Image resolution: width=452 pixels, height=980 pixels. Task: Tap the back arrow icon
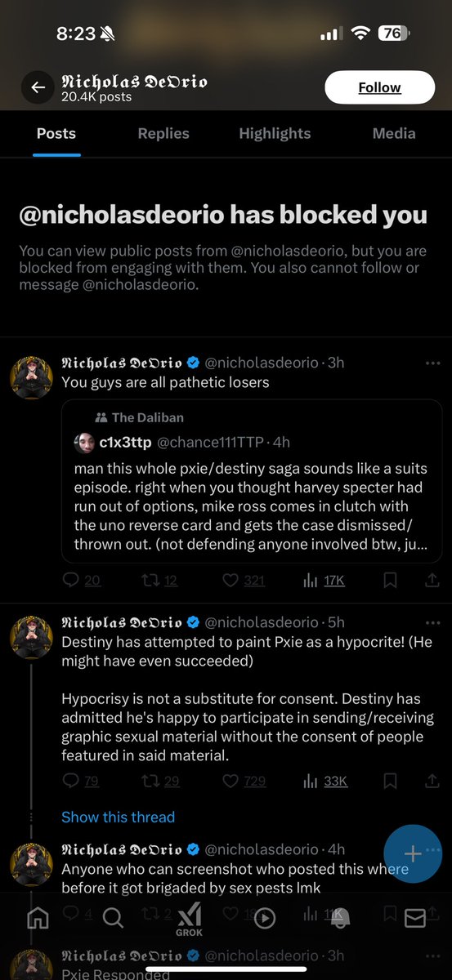click(38, 87)
